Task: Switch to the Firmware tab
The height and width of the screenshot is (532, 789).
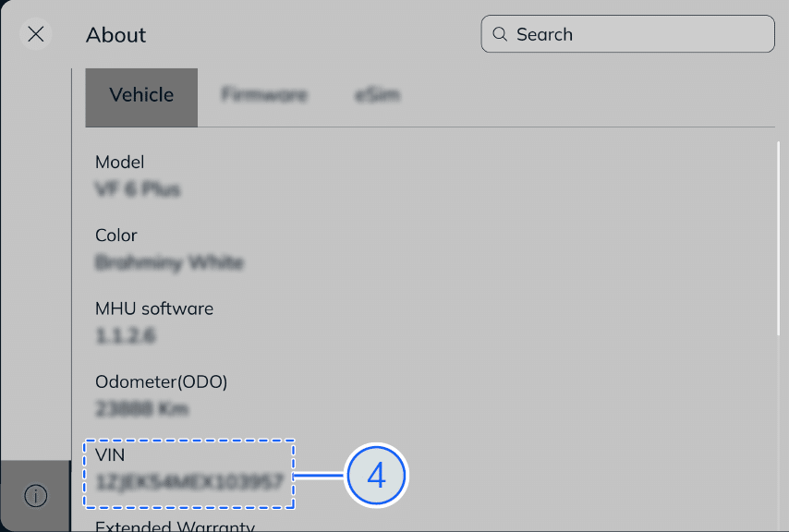Action: click(x=264, y=94)
